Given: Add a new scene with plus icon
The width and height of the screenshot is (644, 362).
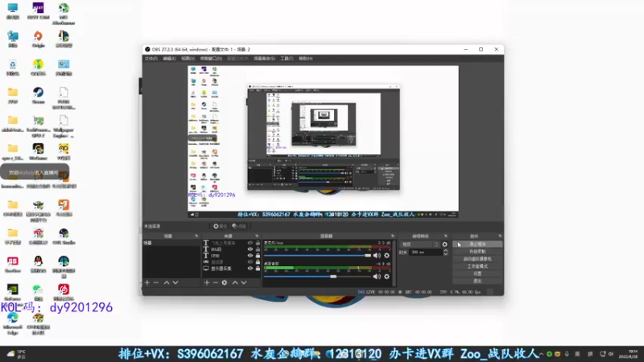Looking at the screenshot, I should click(147, 282).
